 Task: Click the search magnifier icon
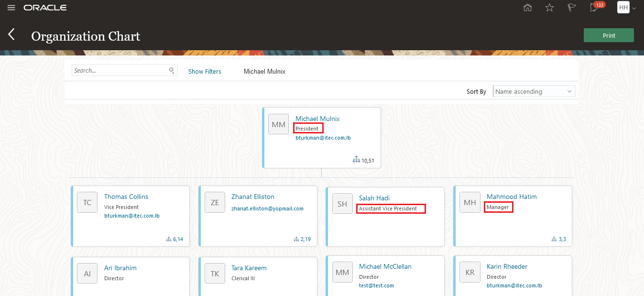pos(172,70)
